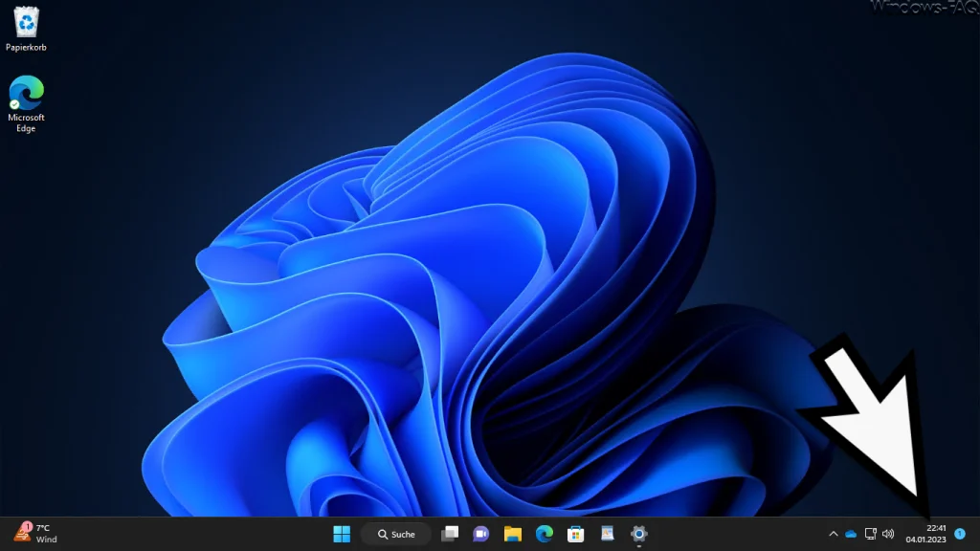Viewport: 980px width, 551px height.
Task: Open the notification badge showing 1
Action: [960, 534]
